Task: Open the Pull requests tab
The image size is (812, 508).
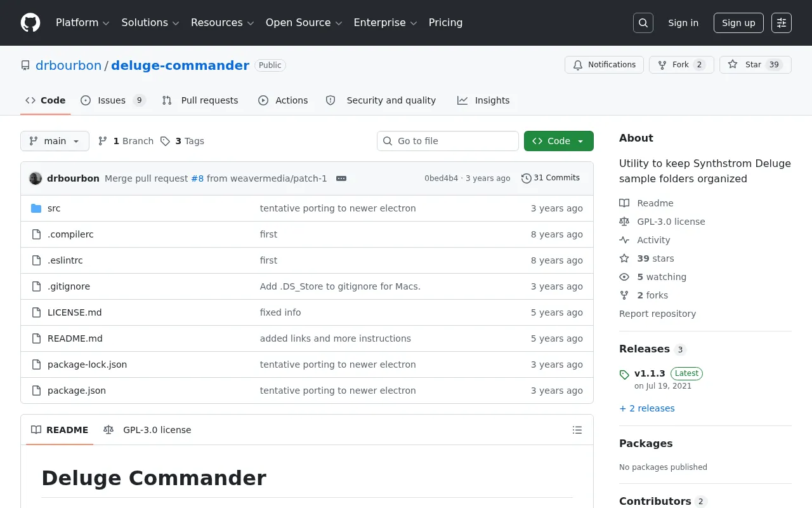Action: click(x=200, y=100)
